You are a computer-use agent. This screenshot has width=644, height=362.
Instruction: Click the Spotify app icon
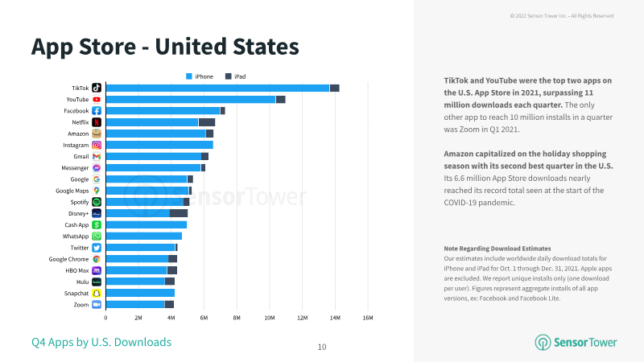97,202
